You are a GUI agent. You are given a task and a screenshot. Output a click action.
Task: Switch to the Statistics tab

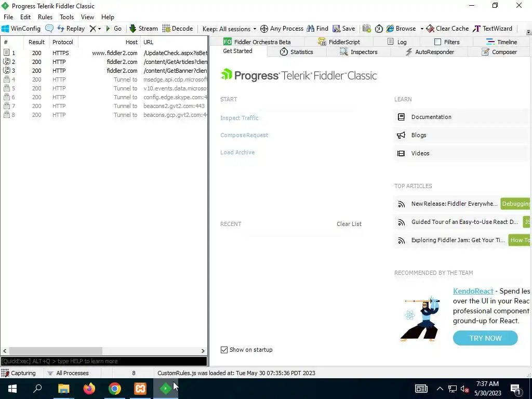[297, 52]
